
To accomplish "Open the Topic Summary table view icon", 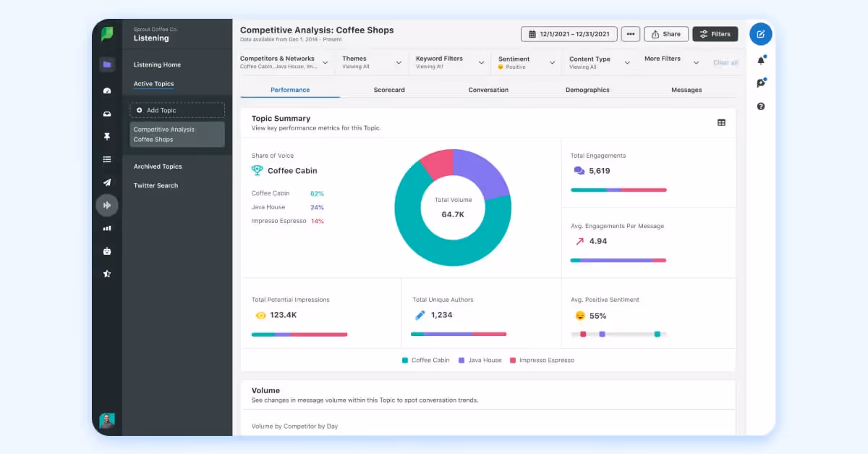I will [x=721, y=122].
